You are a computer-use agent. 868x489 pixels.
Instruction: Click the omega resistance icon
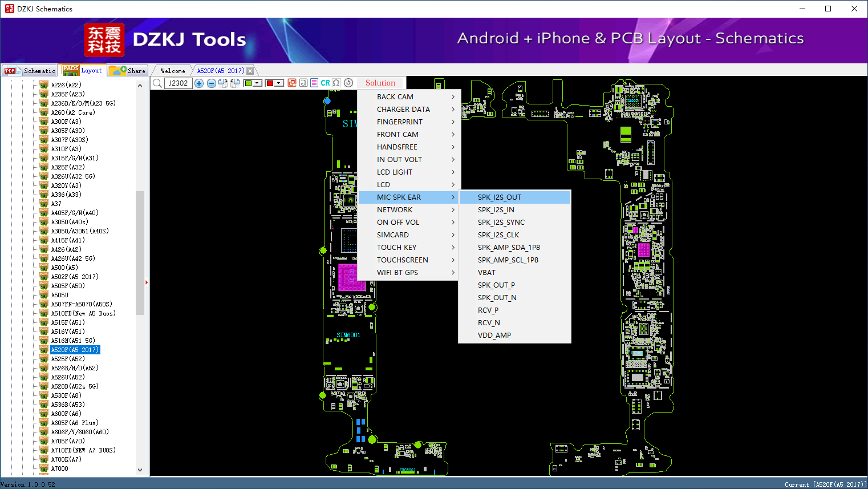tap(336, 83)
